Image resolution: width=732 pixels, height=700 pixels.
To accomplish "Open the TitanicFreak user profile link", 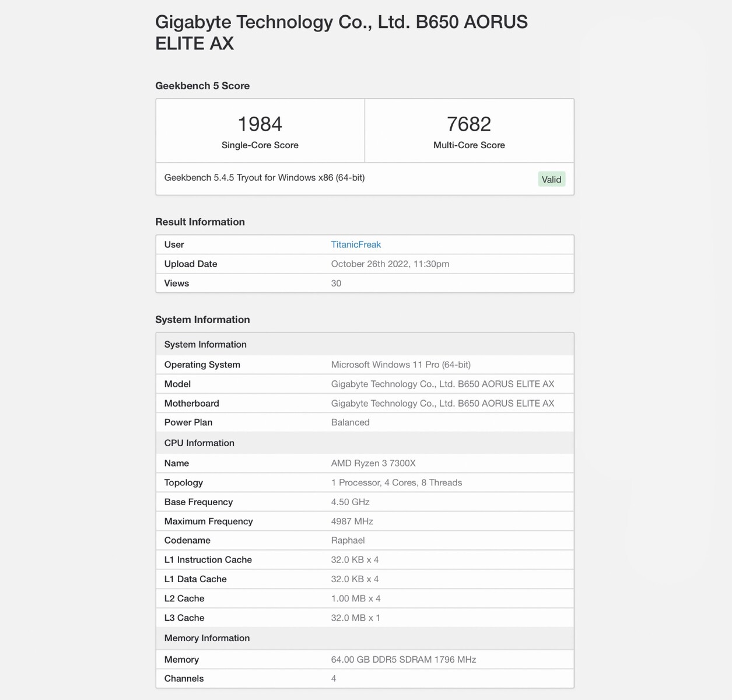I will 356,244.
